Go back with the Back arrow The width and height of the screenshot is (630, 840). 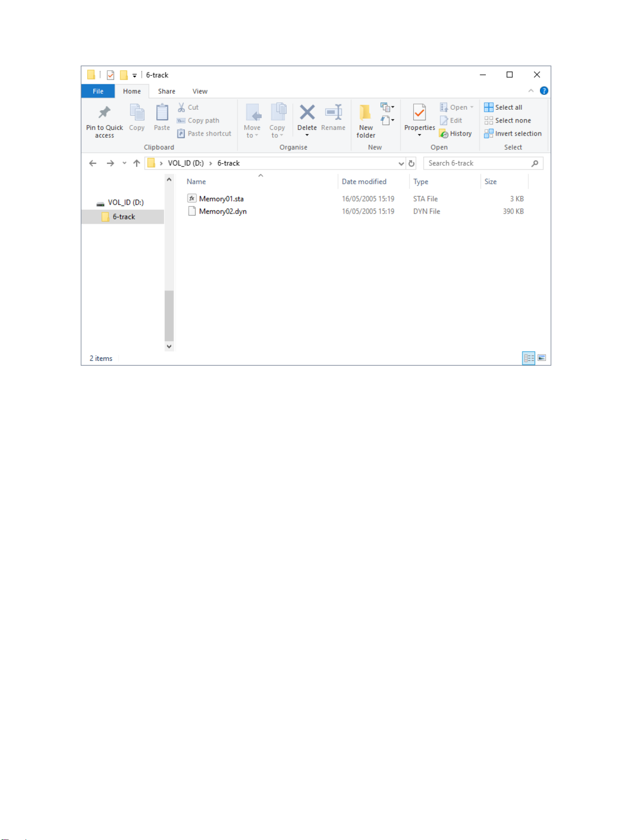coord(93,163)
